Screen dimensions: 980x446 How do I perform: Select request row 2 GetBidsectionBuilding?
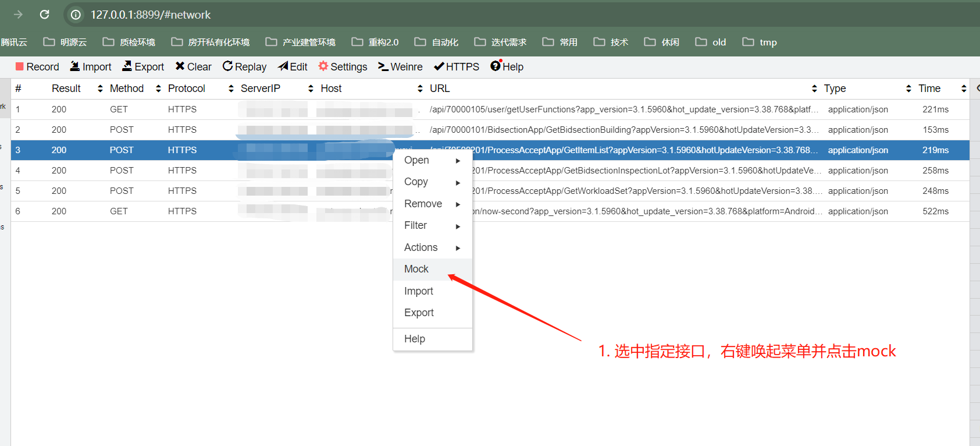click(490, 130)
